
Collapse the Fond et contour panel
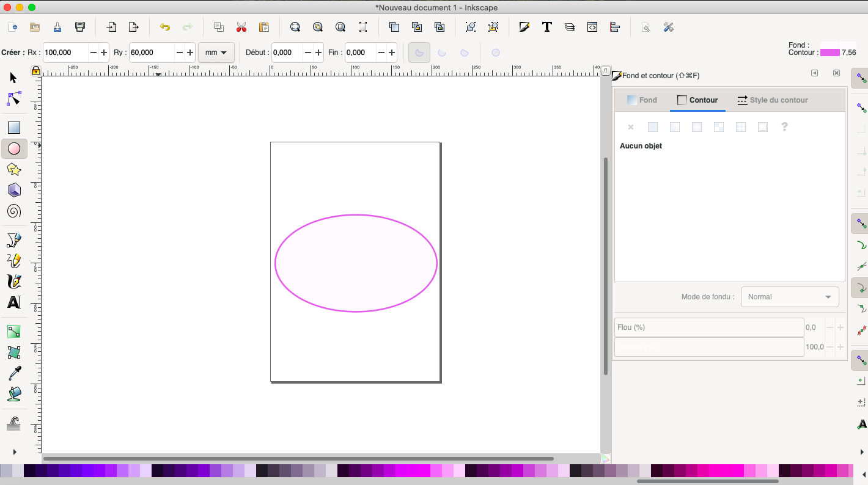(x=814, y=73)
